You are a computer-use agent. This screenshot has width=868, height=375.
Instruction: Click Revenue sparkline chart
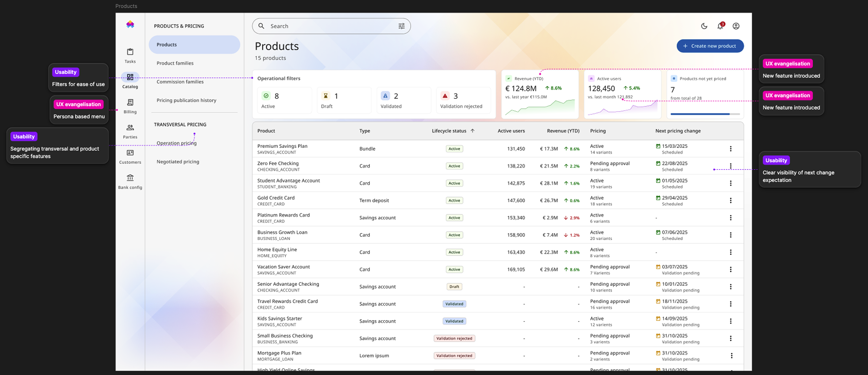coord(540,108)
